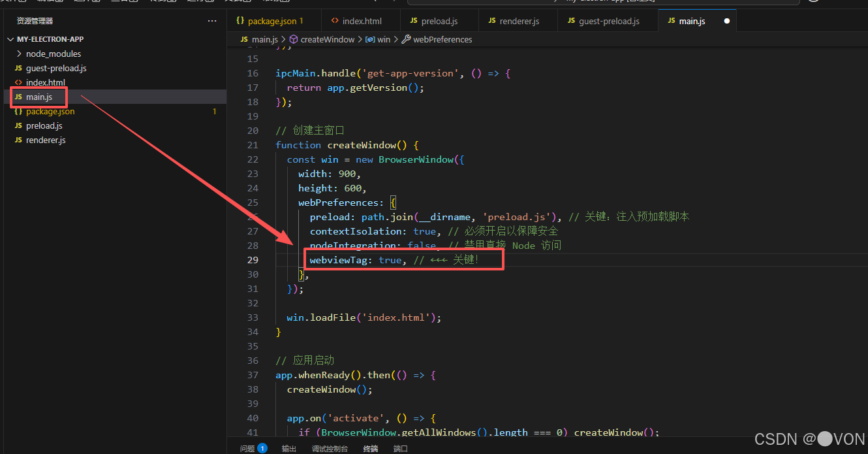The image size is (868, 454).
Task: Click createWindow in the breadcrumb path
Action: click(x=328, y=39)
